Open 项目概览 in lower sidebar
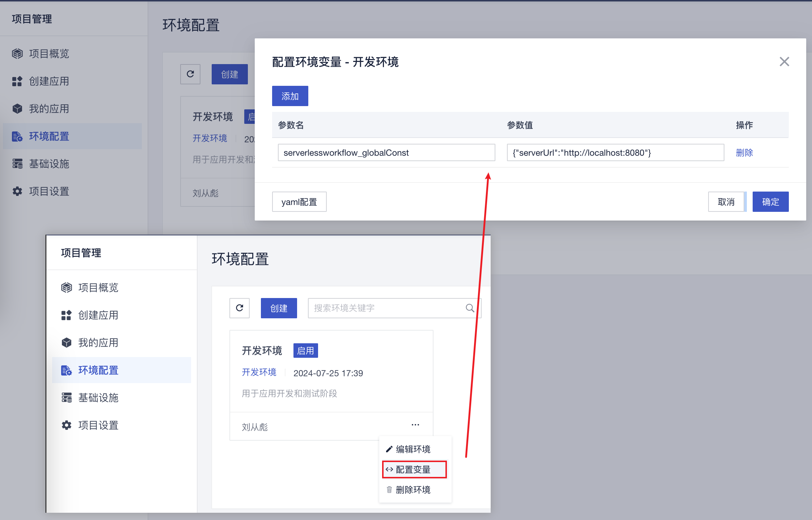The width and height of the screenshot is (812, 520). pos(98,288)
